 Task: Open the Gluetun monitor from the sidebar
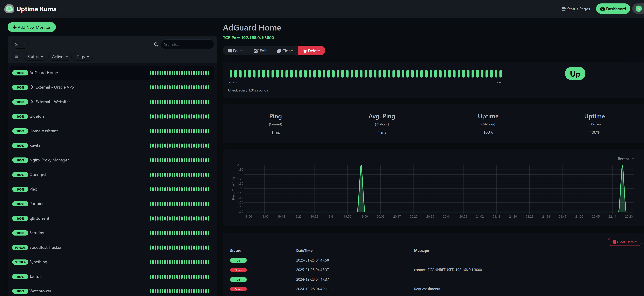37,116
